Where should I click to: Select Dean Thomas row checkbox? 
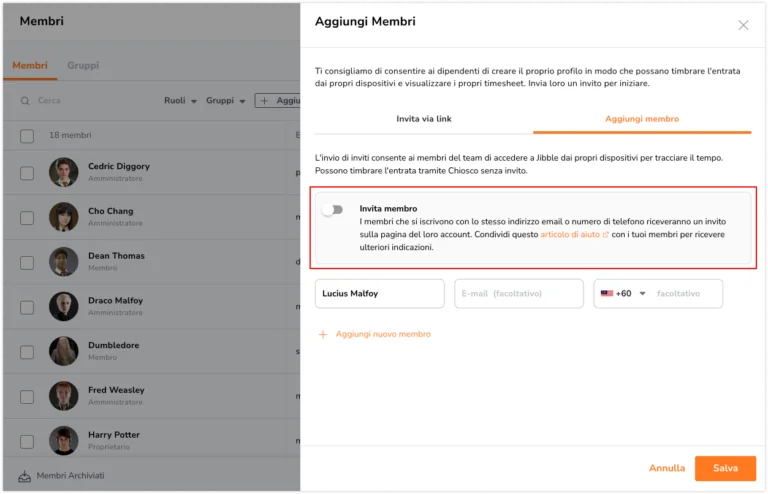27,262
